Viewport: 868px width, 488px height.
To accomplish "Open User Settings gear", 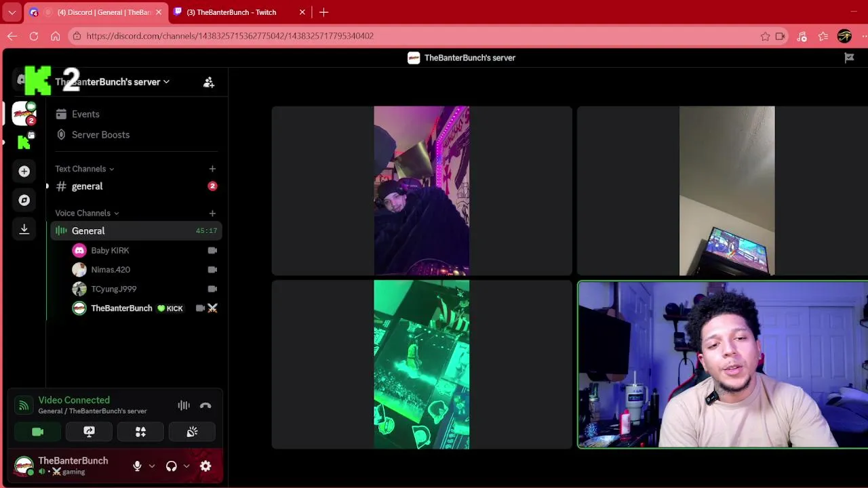I will click(205, 466).
